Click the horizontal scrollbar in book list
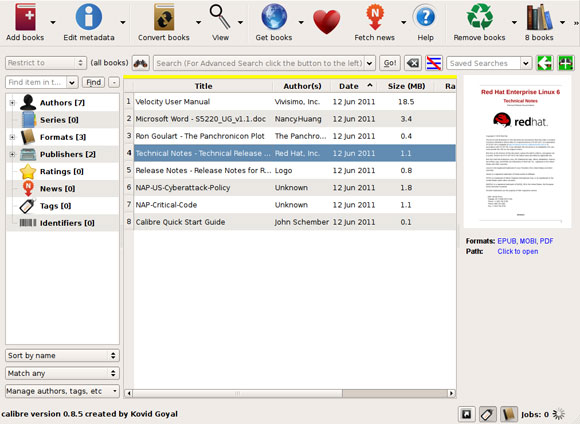This screenshot has height=424, width=580. 237,393
